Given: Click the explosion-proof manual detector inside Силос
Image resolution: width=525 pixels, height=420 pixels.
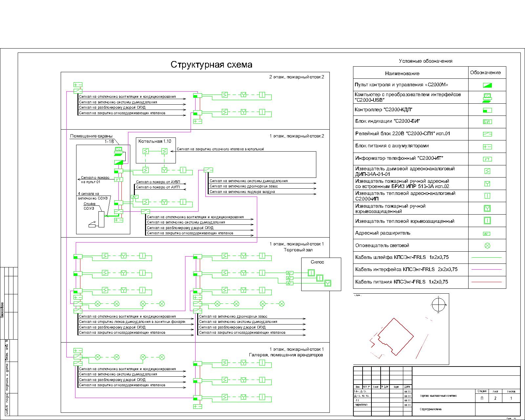Looking at the screenshot, I should point(327,283).
